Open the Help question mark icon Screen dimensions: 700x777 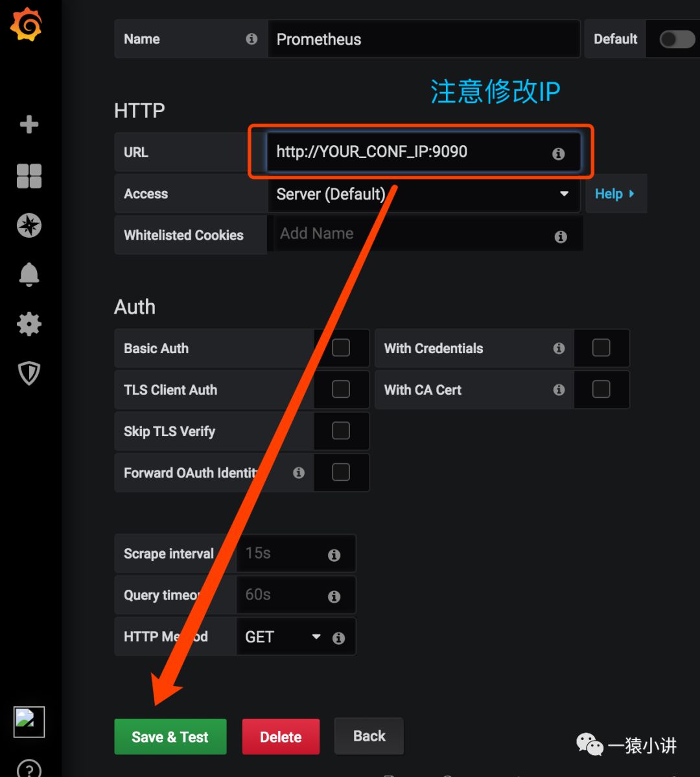coord(29,770)
